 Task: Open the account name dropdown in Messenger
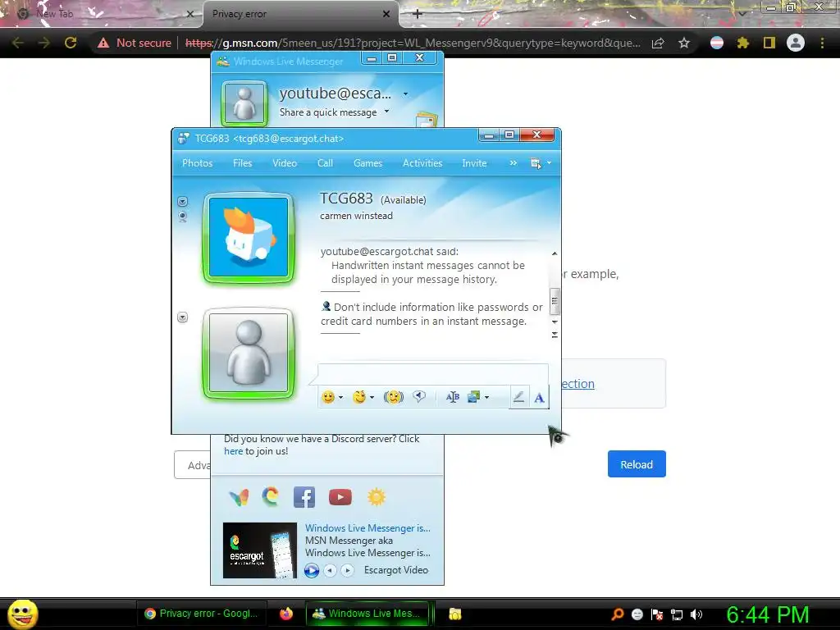point(405,94)
